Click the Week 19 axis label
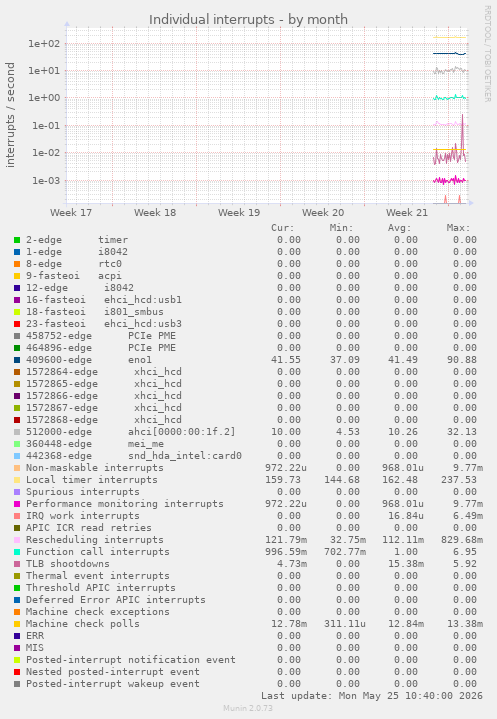This screenshot has width=497, height=719. coord(239,213)
